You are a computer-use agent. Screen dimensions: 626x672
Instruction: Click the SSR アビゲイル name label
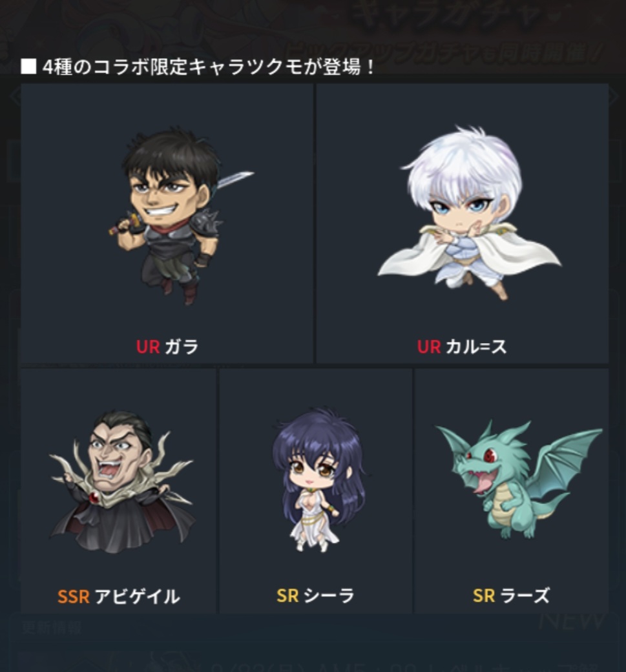click(119, 596)
